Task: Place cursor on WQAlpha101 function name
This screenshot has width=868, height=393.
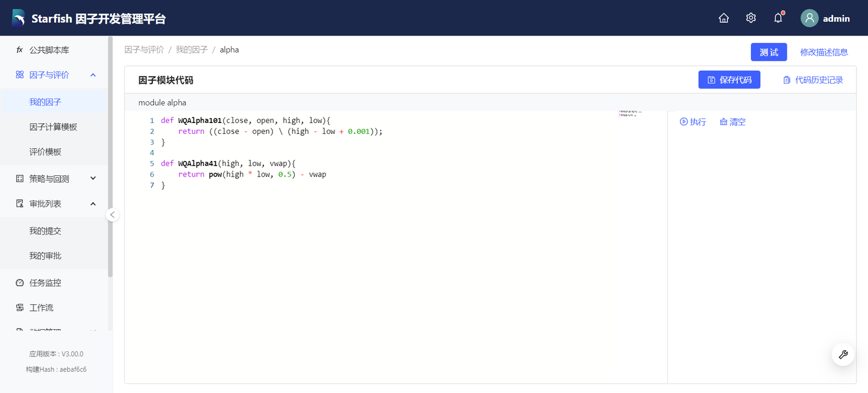Action: [200, 121]
